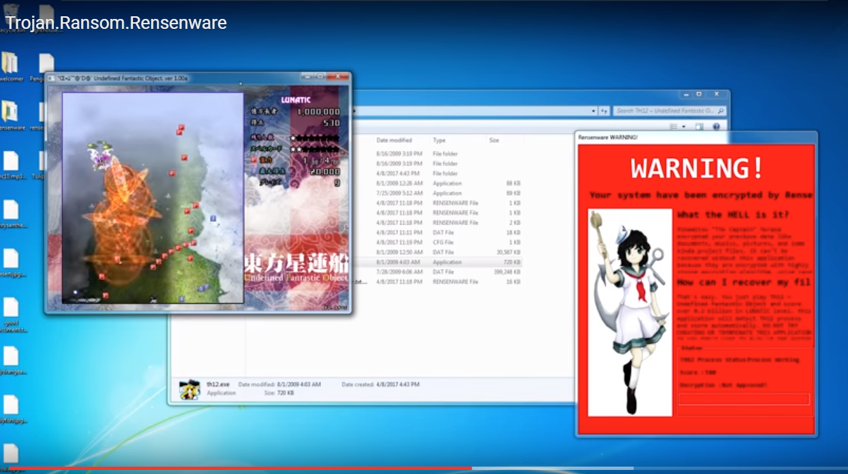Click the change view icon in Explorer toolbar
Screen dimensions: 848x474
(674, 127)
